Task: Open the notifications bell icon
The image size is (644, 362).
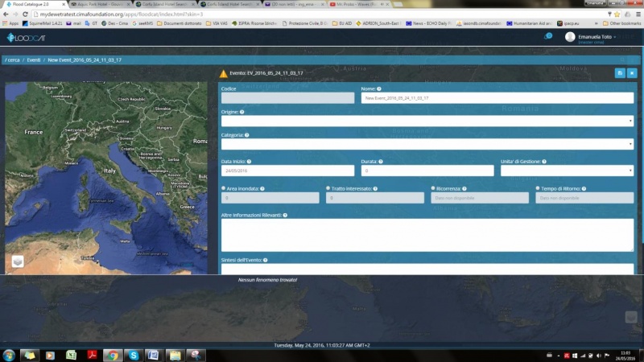Action: pos(548,36)
